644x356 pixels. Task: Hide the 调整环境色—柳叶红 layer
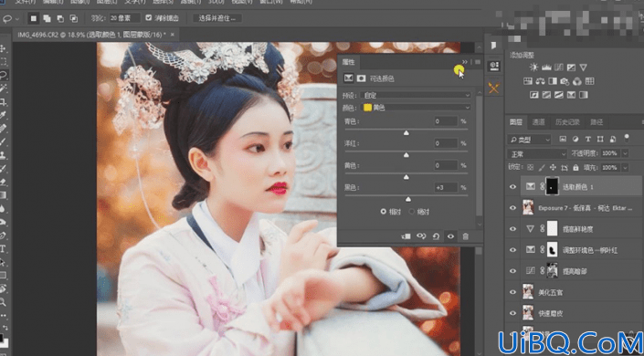coord(512,249)
